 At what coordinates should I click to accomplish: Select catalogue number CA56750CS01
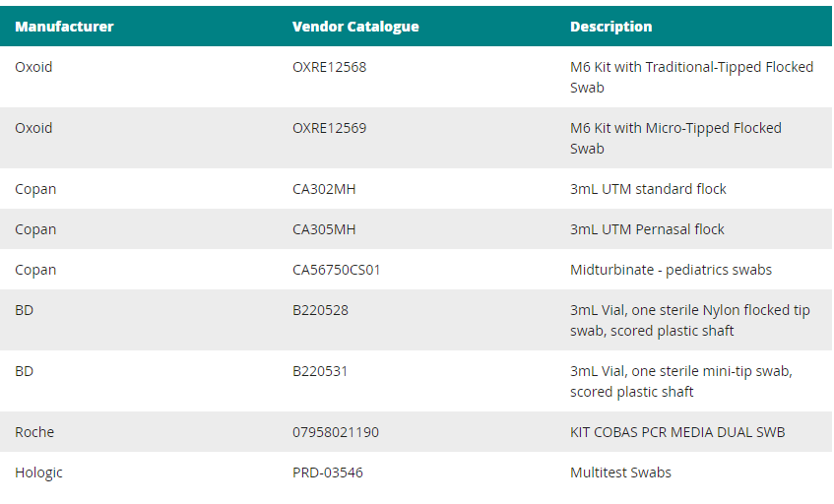pos(337,270)
